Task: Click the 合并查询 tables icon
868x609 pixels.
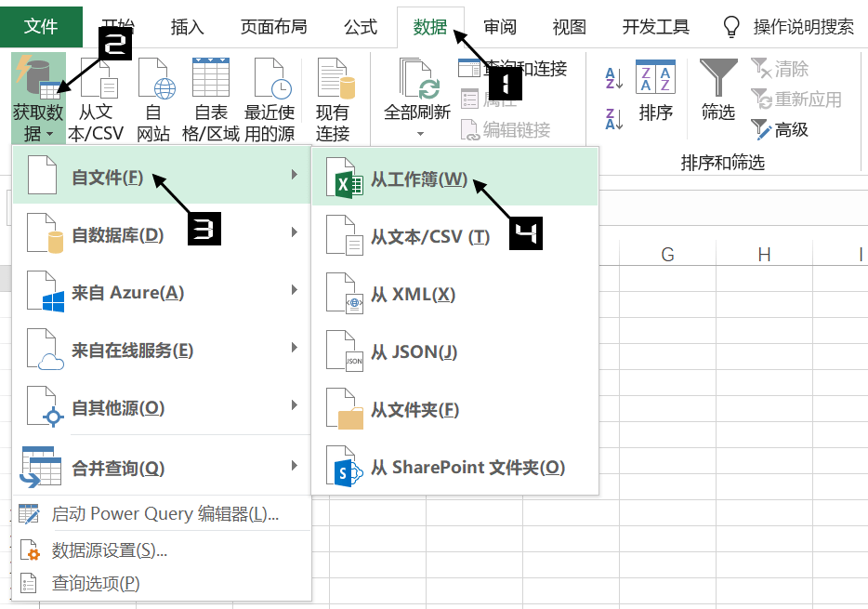Action: tap(40, 467)
